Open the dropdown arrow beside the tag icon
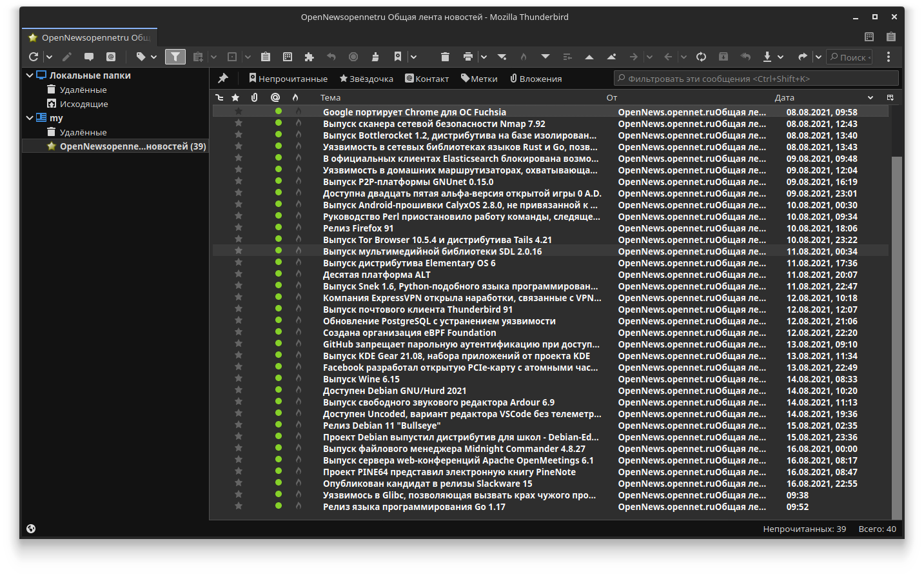Screen dimensions: 924x579 point(153,57)
